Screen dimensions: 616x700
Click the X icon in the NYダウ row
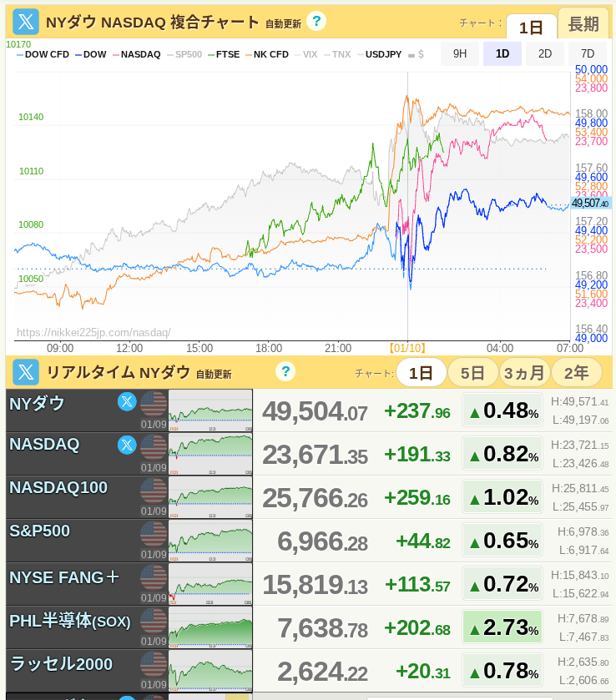click(127, 402)
